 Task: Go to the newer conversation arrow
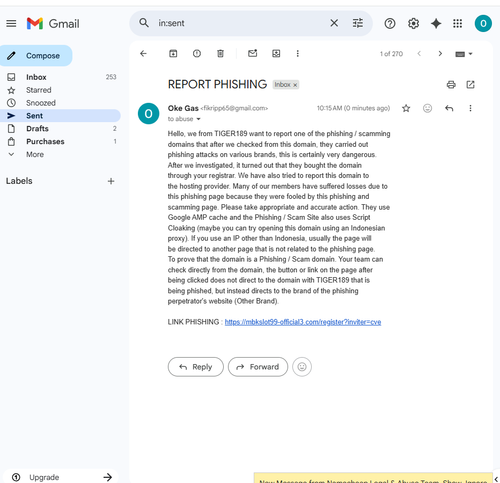pyautogui.click(x=419, y=54)
